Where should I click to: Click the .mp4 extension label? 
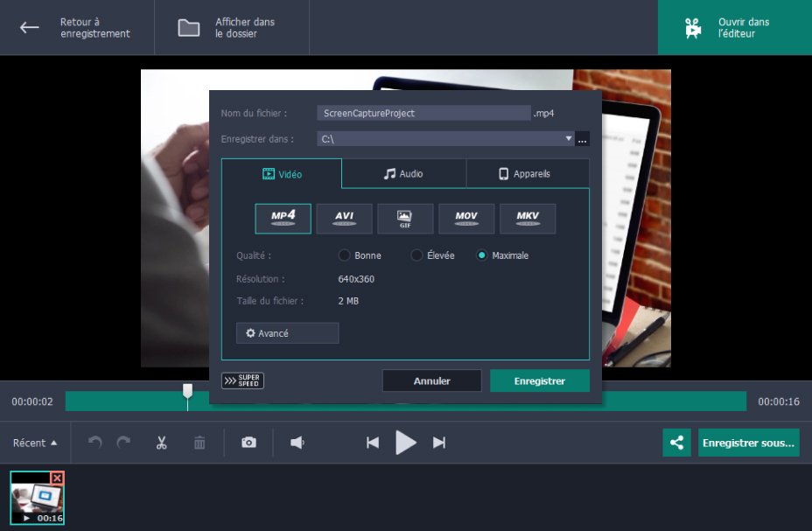pos(543,114)
